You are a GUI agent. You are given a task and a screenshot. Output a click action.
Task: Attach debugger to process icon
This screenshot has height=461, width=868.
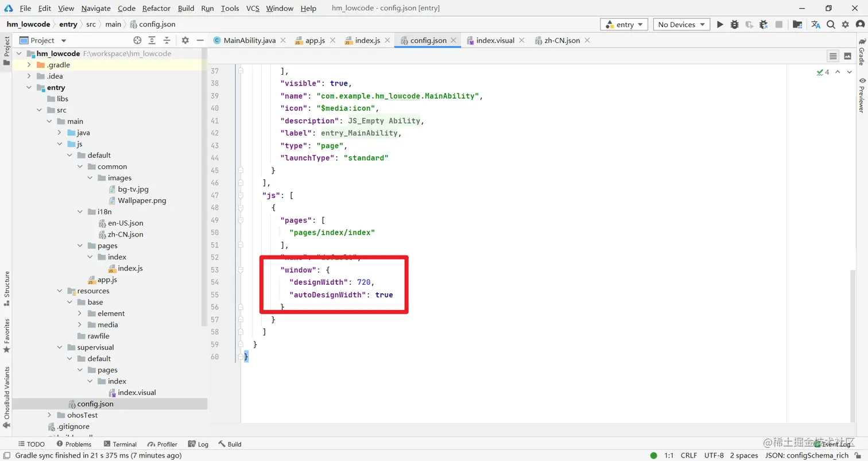[764, 25]
